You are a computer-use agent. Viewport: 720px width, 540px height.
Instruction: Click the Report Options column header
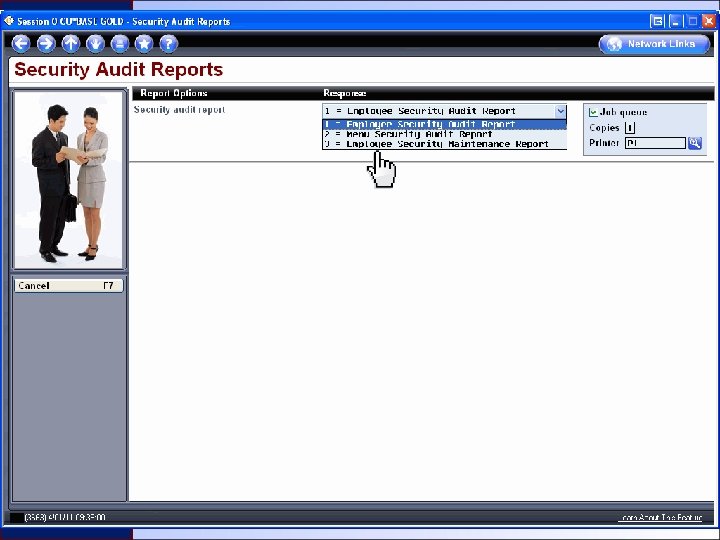tap(174, 93)
